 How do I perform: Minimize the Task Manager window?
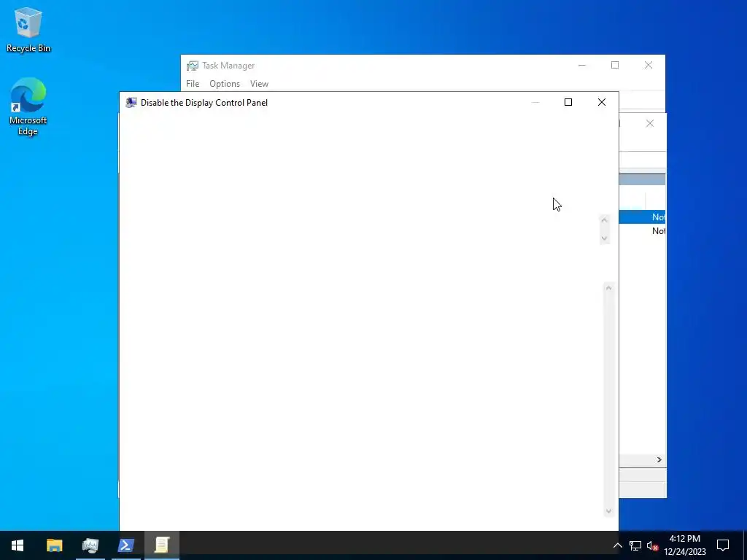[x=581, y=65]
